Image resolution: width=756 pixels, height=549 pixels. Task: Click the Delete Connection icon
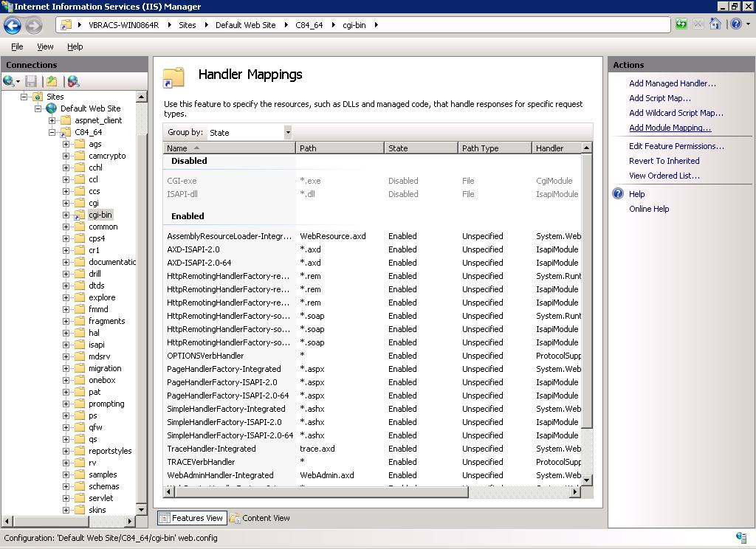point(73,81)
